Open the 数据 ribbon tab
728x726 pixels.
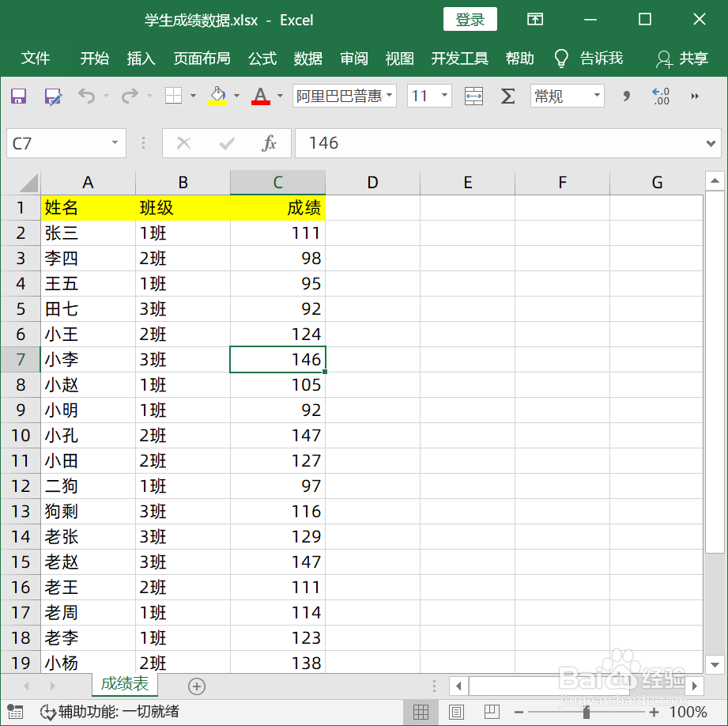coord(307,59)
